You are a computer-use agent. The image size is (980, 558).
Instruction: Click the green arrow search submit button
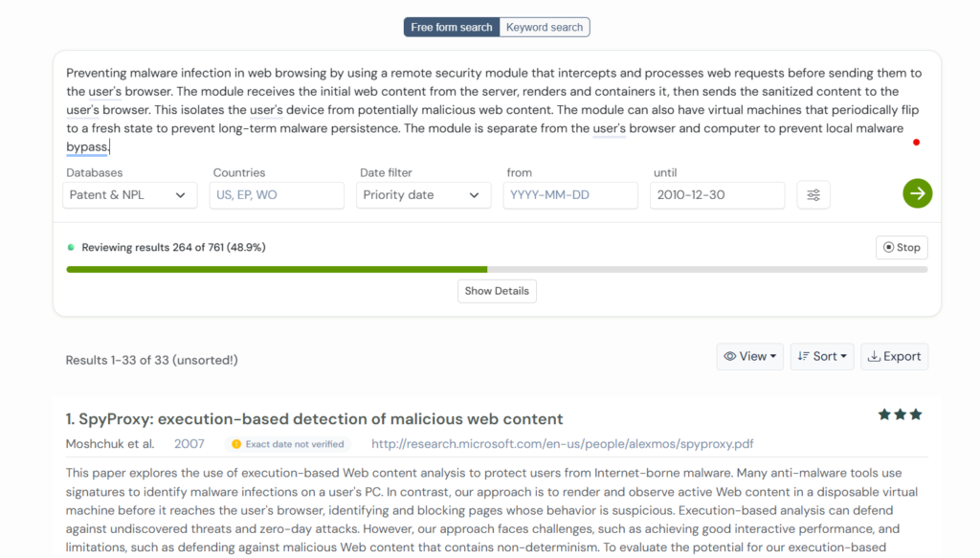917,194
